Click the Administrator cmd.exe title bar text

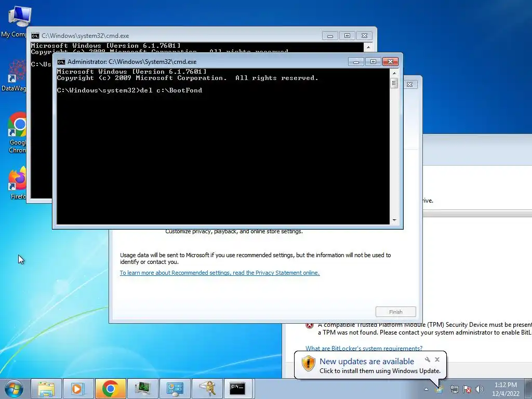[132, 62]
